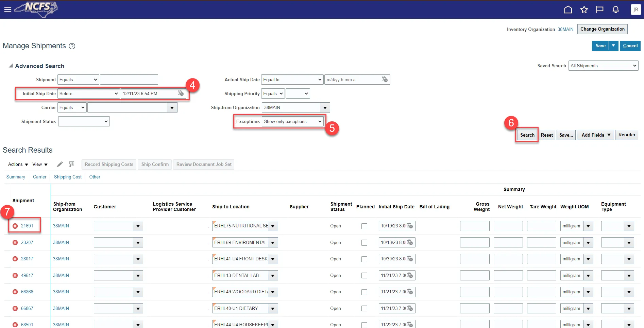Open the Actions menu
Viewport: 644px width, 328px height.
pyautogui.click(x=18, y=165)
